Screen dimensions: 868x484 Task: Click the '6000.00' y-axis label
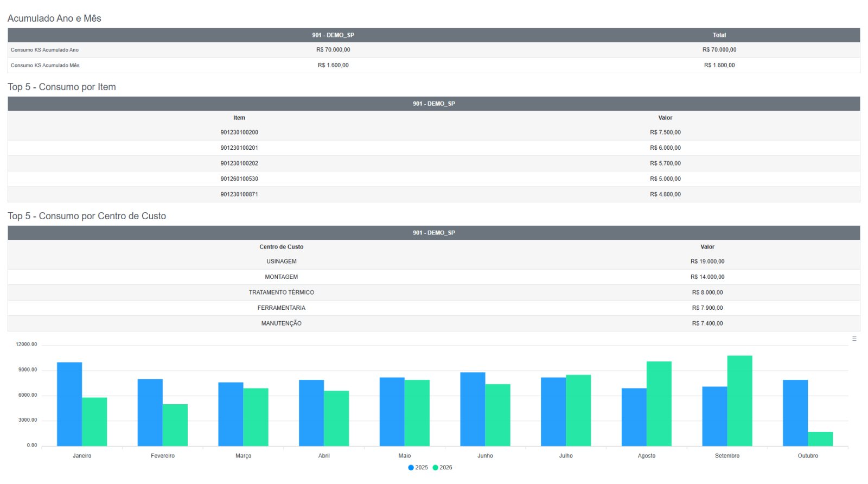tap(28, 395)
